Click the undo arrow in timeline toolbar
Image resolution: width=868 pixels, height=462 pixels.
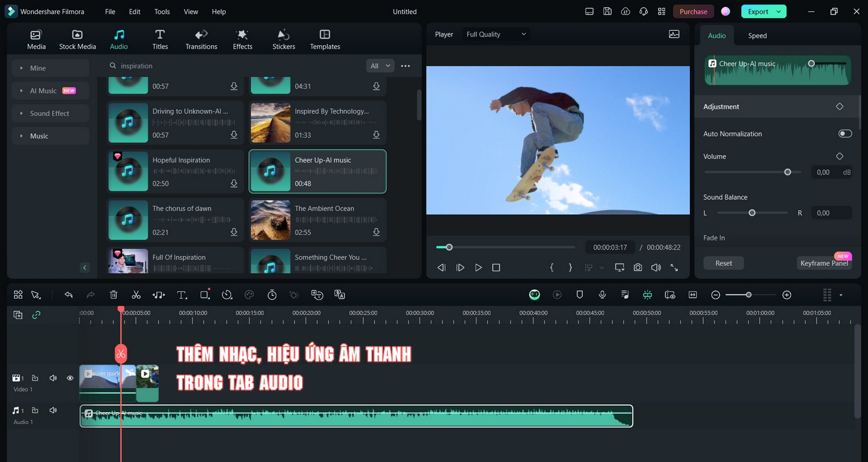pos(68,295)
